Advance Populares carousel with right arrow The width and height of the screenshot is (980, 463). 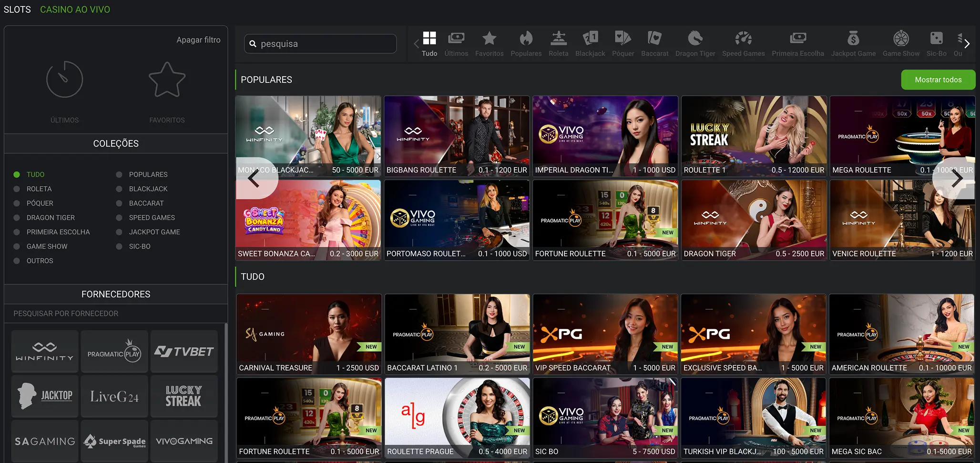[956, 178]
